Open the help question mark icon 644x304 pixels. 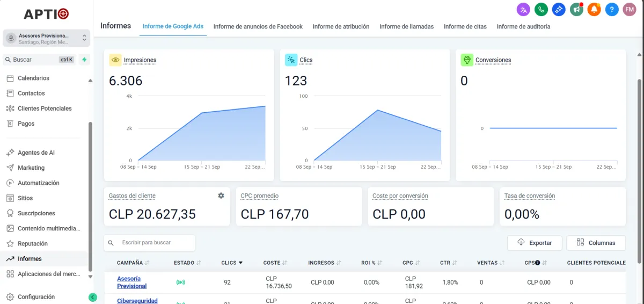612,9
